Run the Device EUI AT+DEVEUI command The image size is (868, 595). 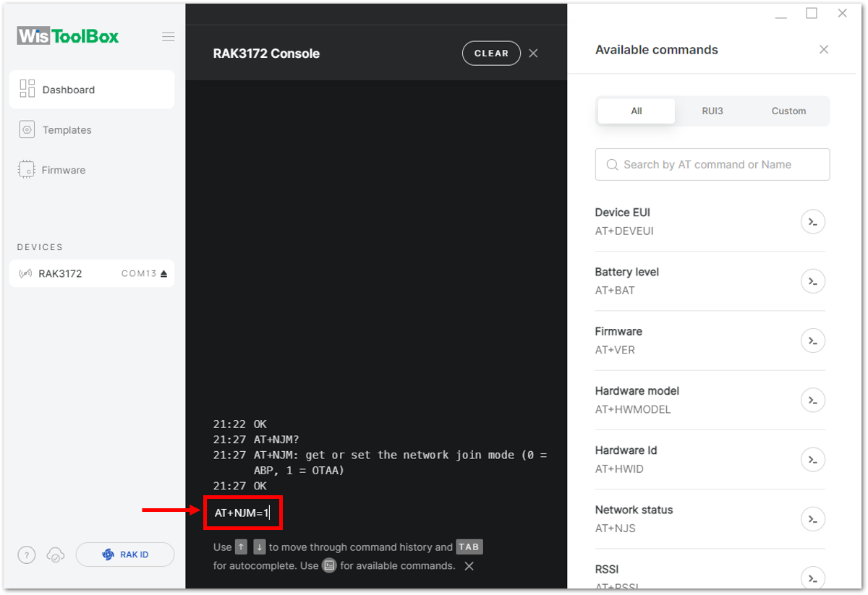coord(813,222)
